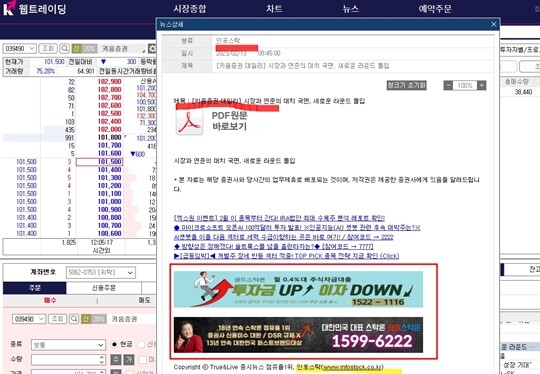Switch to the 신용주문 tab
540x374 pixels.
[104, 288]
